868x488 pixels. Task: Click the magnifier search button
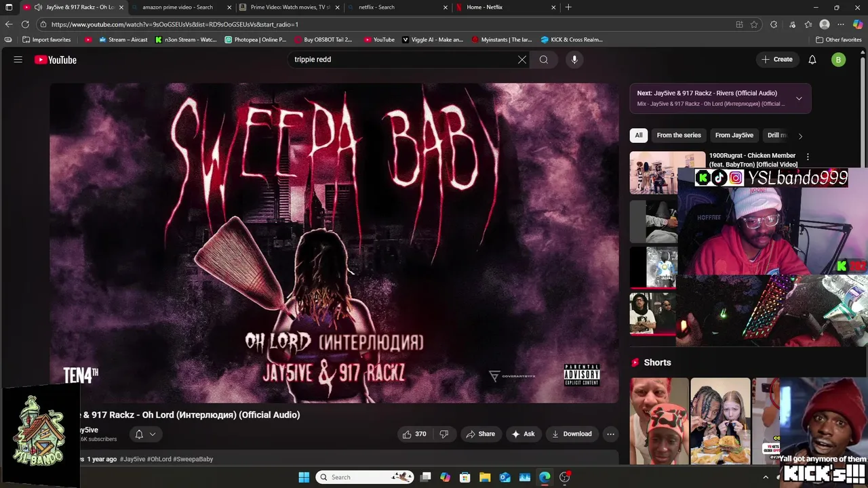click(544, 60)
